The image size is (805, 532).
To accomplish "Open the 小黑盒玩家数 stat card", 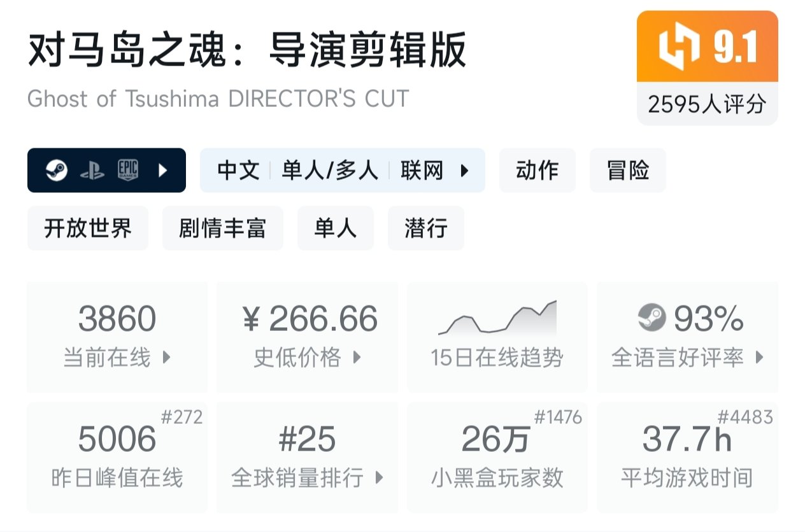I will coord(497,458).
